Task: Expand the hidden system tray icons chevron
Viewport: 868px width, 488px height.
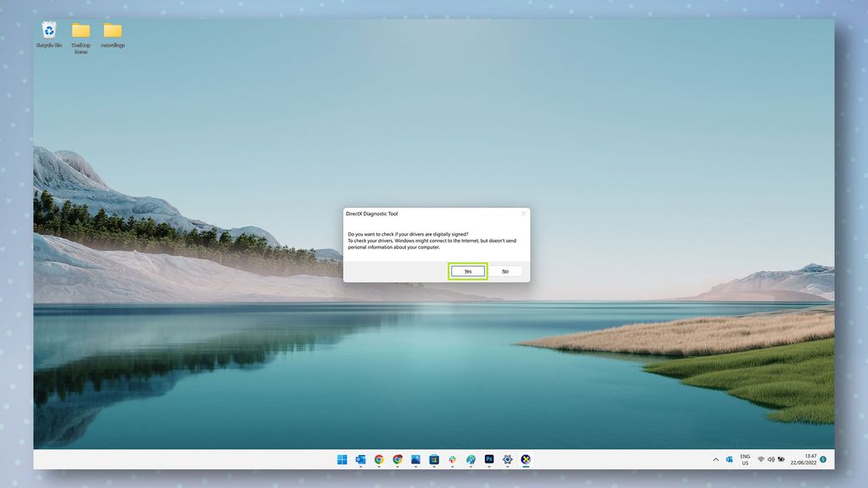Action: tap(715, 459)
